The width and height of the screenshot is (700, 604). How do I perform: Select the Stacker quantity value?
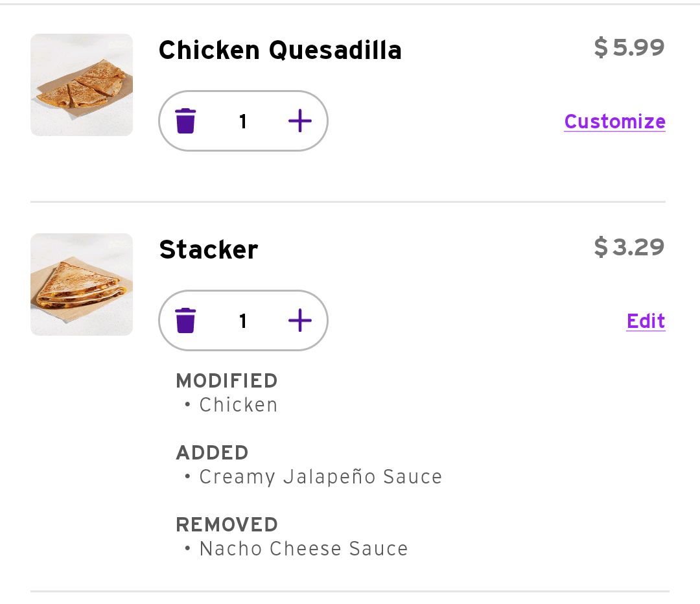point(243,321)
